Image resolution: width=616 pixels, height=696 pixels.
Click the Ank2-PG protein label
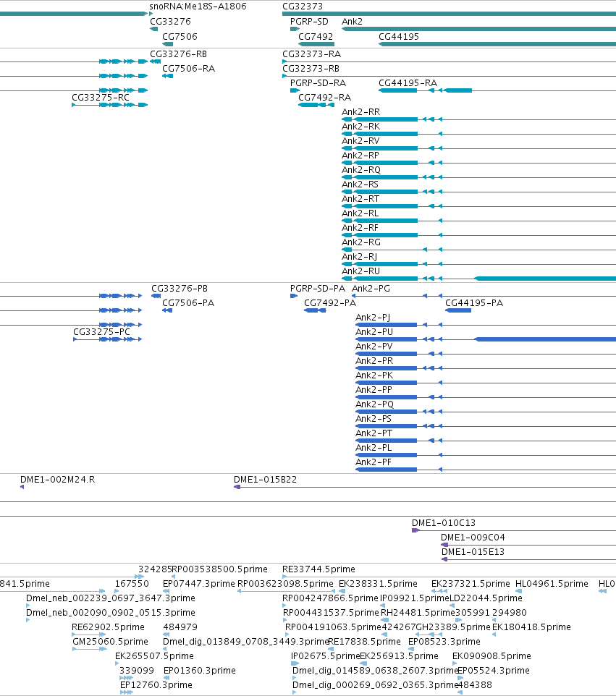[x=371, y=289]
